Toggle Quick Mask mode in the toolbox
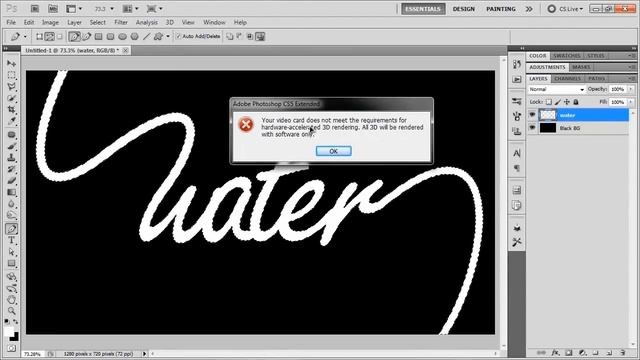Image resolution: width=640 pixels, height=360 pixels. pos(11,348)
